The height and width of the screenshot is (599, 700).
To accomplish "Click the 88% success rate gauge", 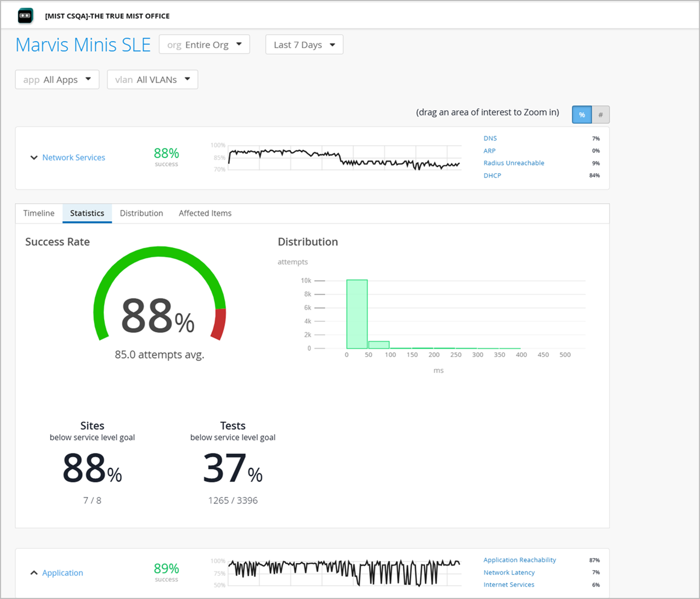I will click(159, 294).
